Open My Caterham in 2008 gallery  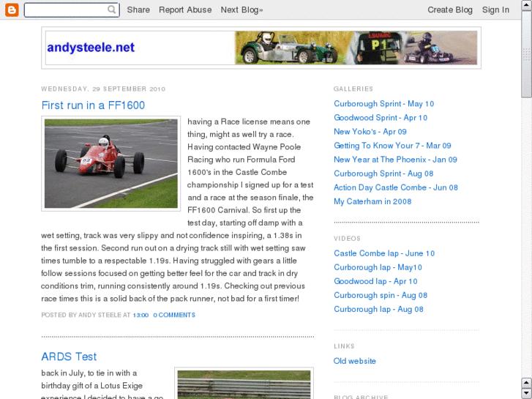coord(372,201)
